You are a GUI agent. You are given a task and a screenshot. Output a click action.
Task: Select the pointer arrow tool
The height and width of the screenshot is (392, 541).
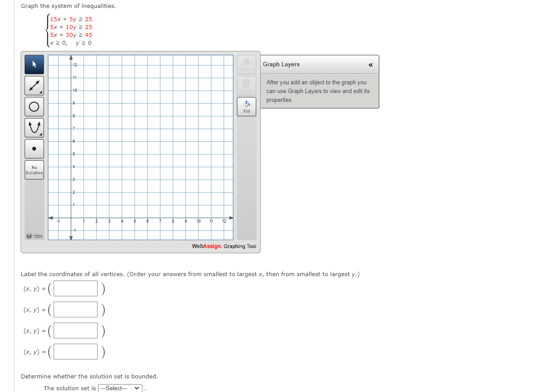34,65
